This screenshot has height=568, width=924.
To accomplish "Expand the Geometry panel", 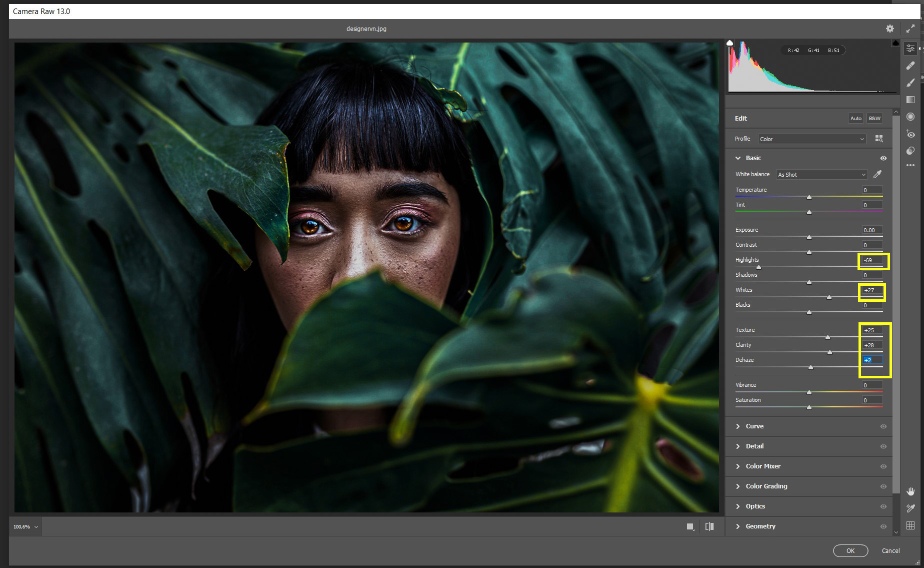I will tap(738, 526).
